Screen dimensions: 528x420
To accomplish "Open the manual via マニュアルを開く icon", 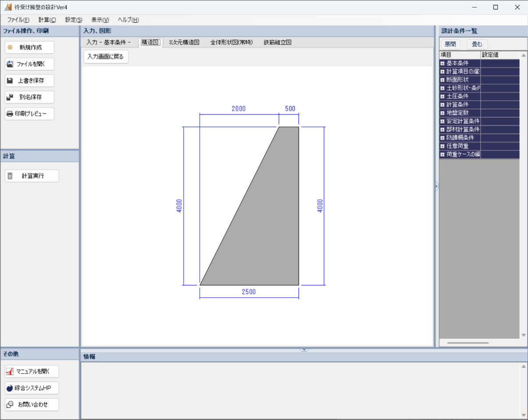I will click(32, 371).
